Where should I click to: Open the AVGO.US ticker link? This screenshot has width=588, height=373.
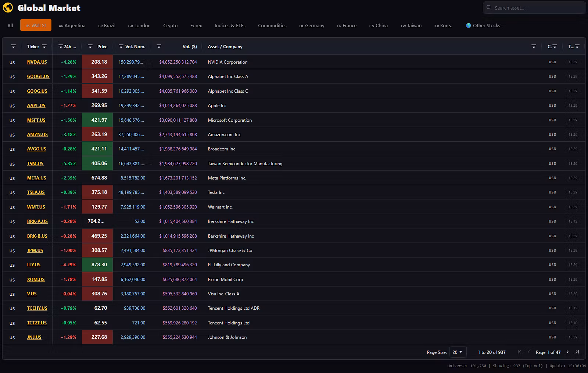click(37, 149)
